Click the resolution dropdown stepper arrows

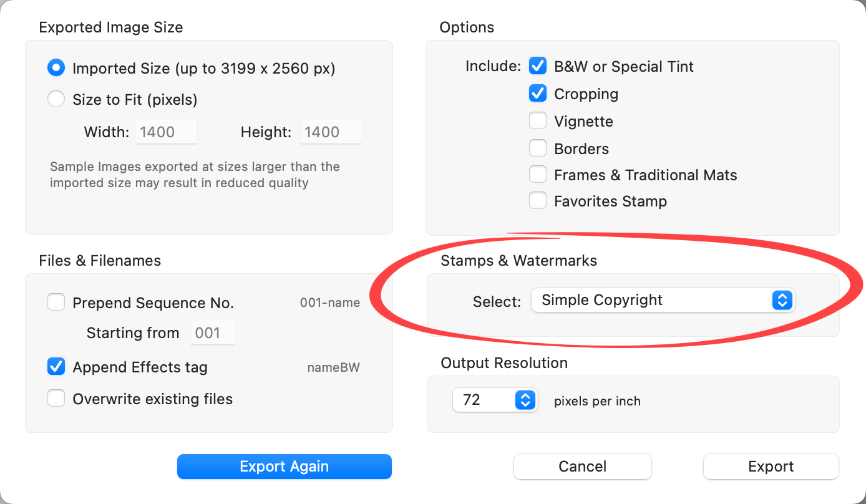525,400
